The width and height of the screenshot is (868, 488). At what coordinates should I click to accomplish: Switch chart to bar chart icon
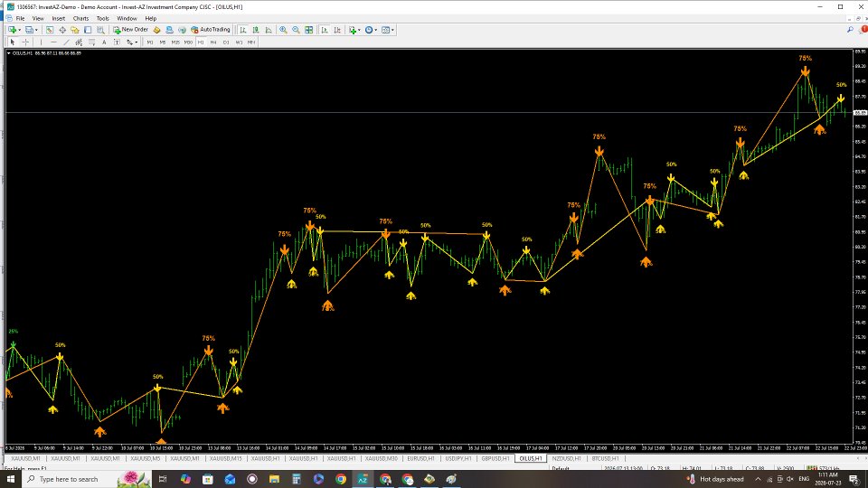tap(243, 30)
